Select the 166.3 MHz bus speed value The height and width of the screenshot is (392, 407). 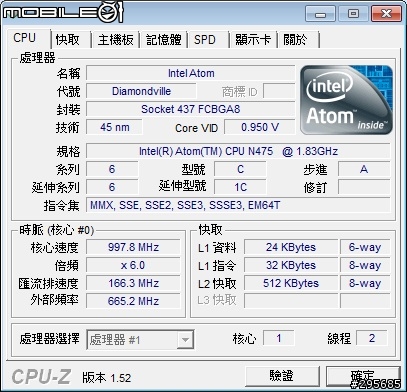[133, 283]
